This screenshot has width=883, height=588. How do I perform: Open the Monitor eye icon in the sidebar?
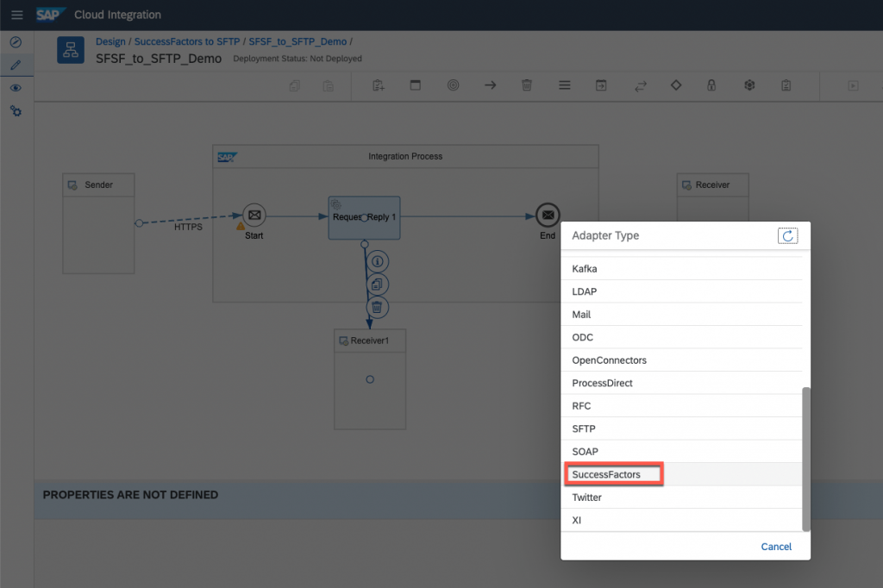click(16, 88)
